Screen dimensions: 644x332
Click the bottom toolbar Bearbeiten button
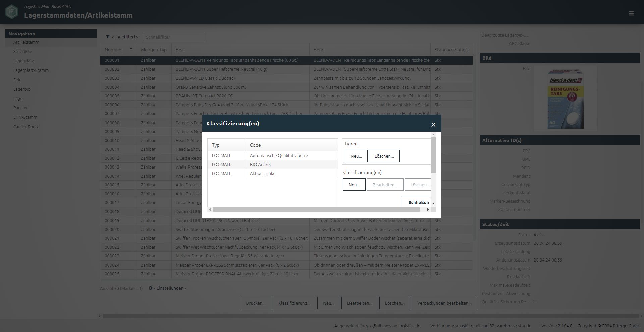(360, 303)
